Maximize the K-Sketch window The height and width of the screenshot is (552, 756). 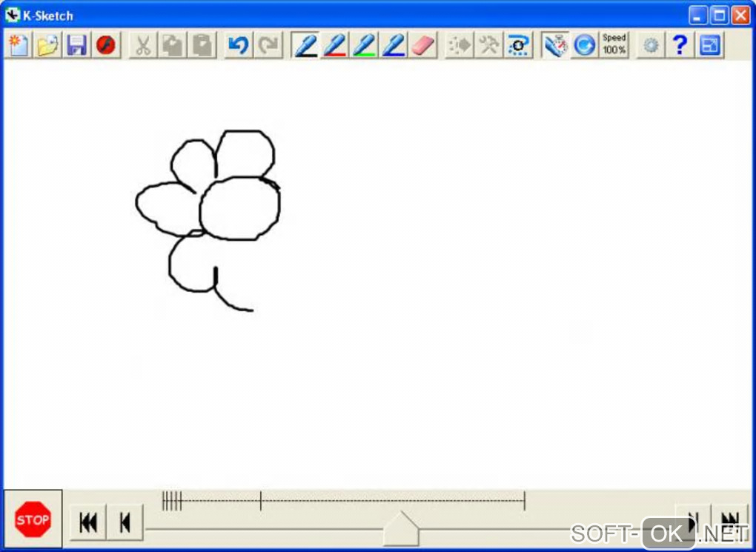[719, 16]
